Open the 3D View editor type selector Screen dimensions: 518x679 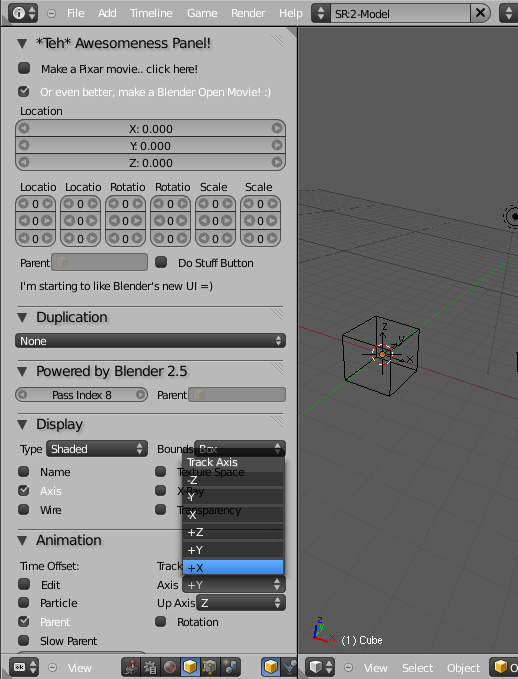pos(321,667)
